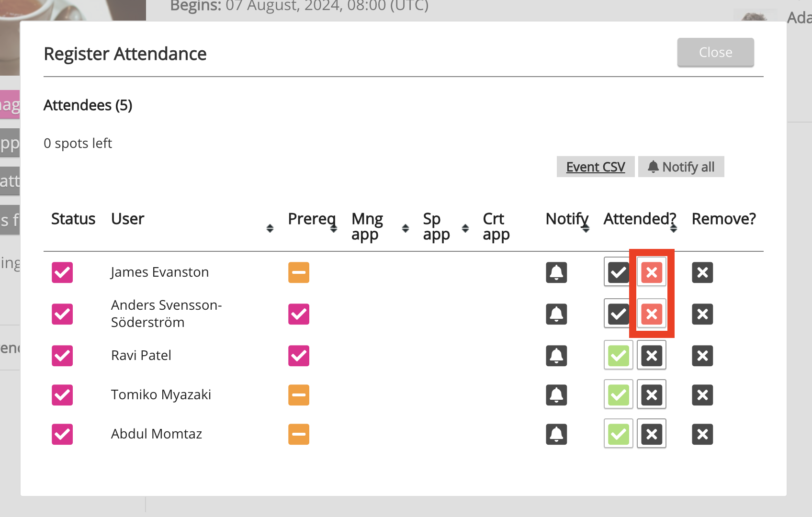Mark Anders Svensson-Söderström as attended
Image resolution: width=812 pixels, height=517 pixels.
(618, 314)
